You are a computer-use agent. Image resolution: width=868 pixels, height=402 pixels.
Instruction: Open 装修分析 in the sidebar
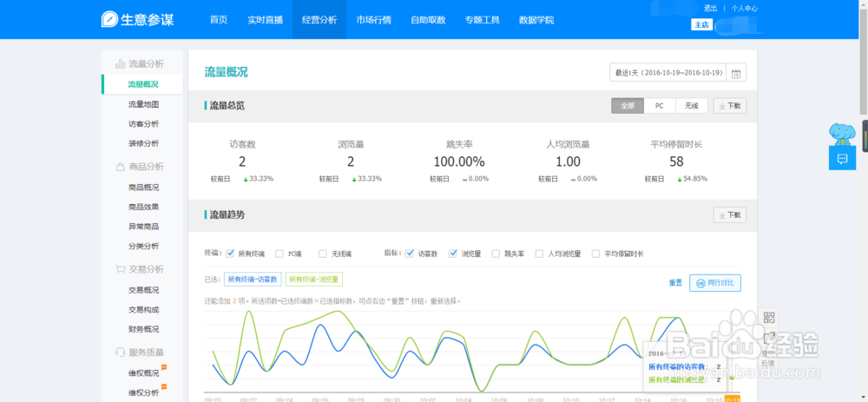click(x=144, y=143)
